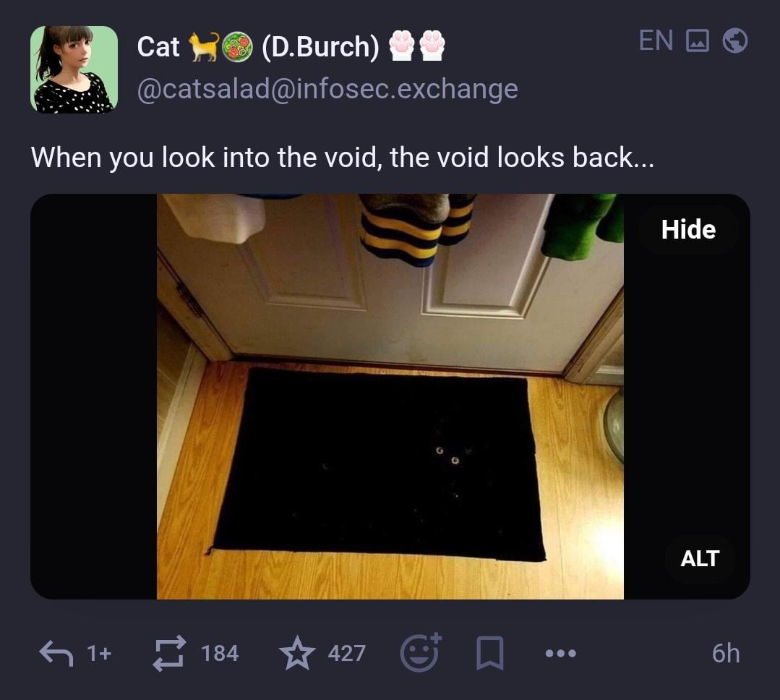
Task: Click the post text about the void
Action: [342, 158]
